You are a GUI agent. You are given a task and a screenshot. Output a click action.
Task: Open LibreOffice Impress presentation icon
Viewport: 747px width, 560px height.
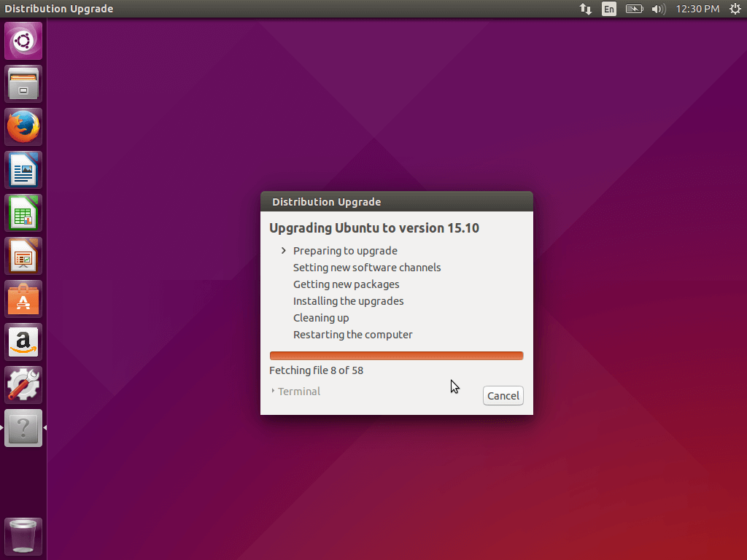(x=23, y=256)
